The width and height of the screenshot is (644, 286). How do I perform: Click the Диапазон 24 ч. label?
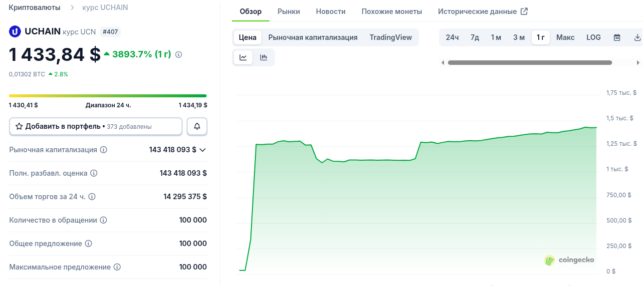click(108, 105)
